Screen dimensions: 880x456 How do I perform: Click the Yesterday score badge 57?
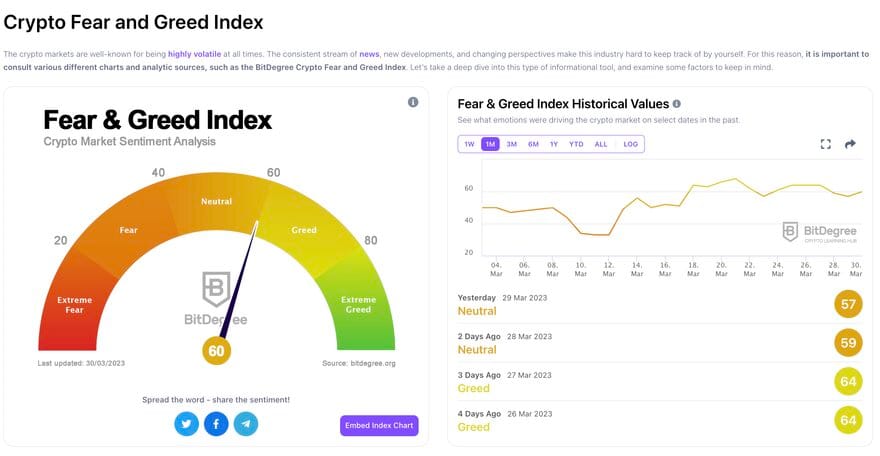pyautogui.click(x=849, y=304)
